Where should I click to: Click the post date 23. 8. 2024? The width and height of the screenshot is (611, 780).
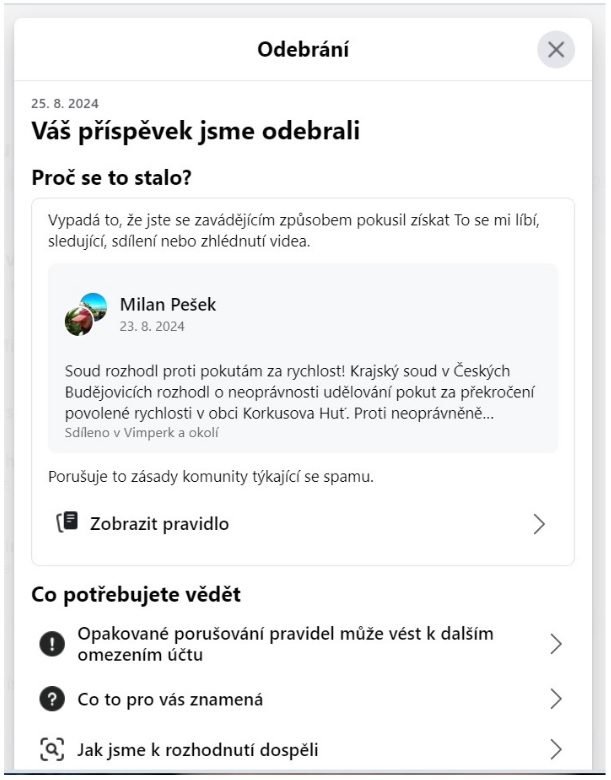coord(152,326)
